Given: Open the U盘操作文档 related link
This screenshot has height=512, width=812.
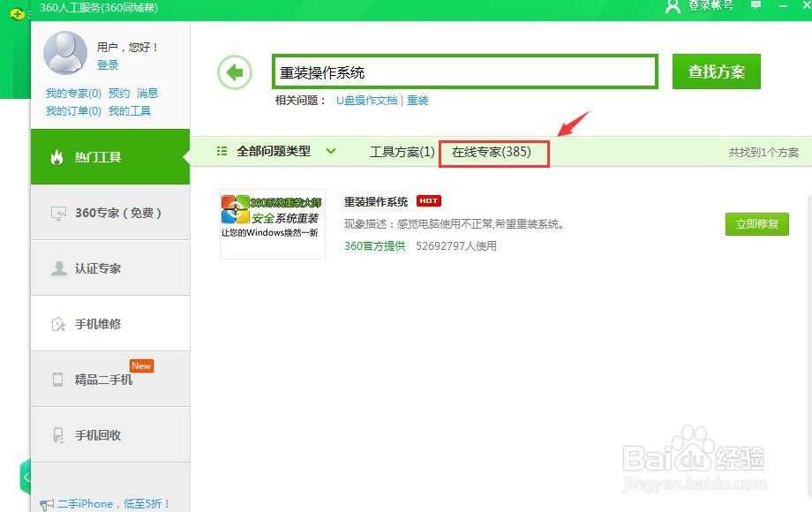Looking at the screenshot, I should click(365, 100).
